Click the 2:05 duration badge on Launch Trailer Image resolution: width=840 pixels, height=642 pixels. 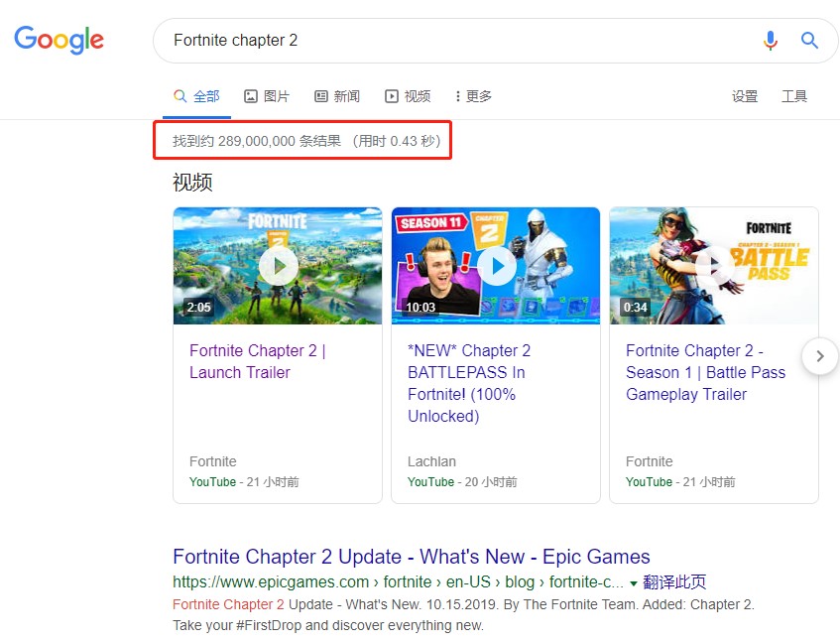point(198,307)
